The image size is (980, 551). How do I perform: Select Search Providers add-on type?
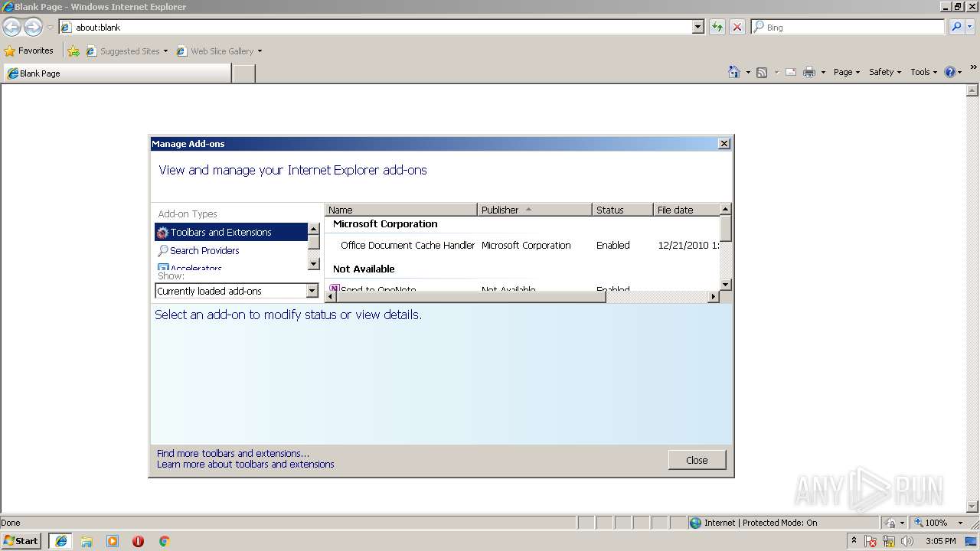[x=231, y=250]
